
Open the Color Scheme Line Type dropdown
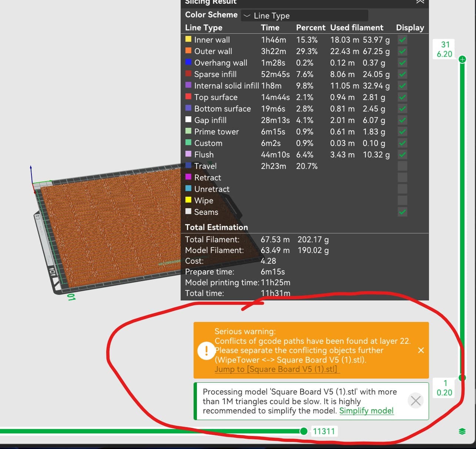[305, 16]
